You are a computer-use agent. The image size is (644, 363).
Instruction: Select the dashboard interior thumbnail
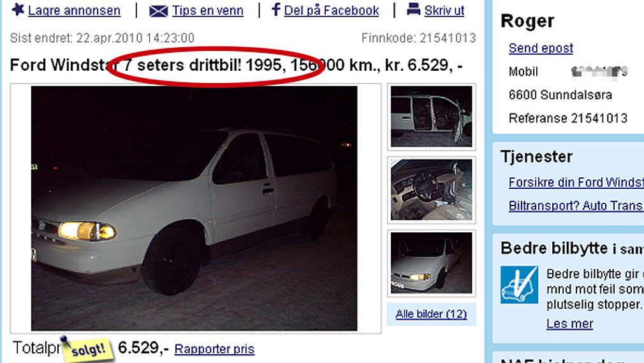[x=431, y=189]
